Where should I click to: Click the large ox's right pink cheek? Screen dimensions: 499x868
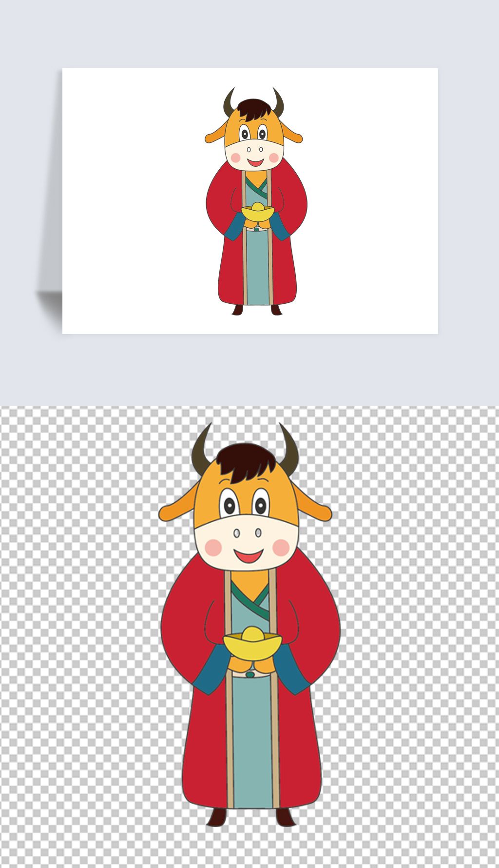click(281, 547)
